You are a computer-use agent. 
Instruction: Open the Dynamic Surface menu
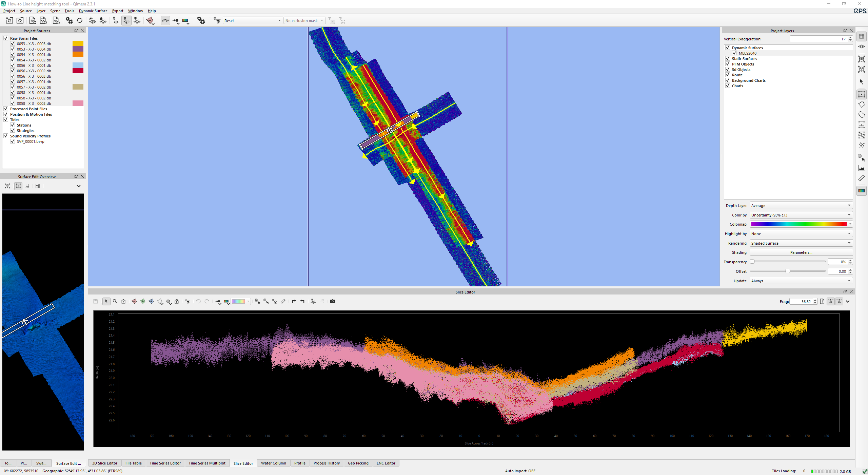coord(93,11)
